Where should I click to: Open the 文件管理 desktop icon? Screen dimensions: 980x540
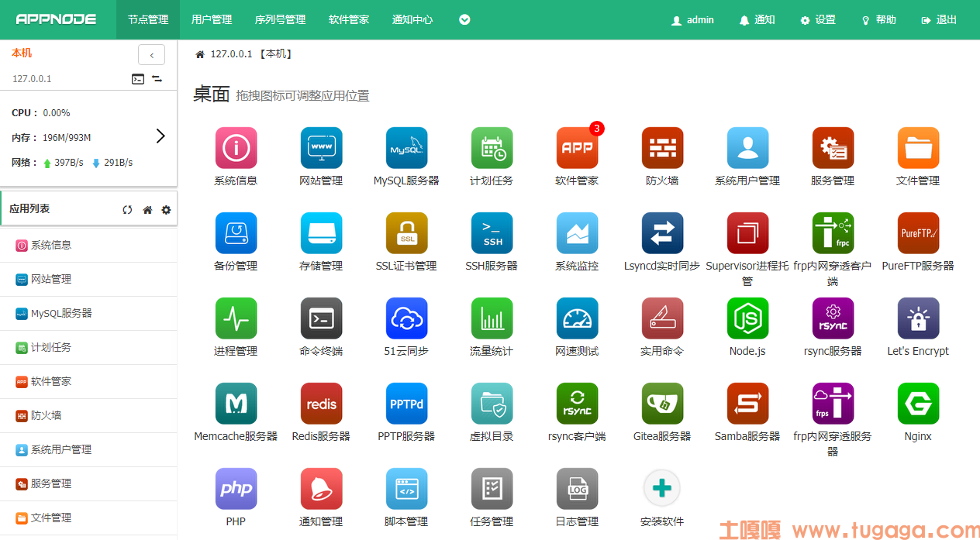click(x=918, y=148)
